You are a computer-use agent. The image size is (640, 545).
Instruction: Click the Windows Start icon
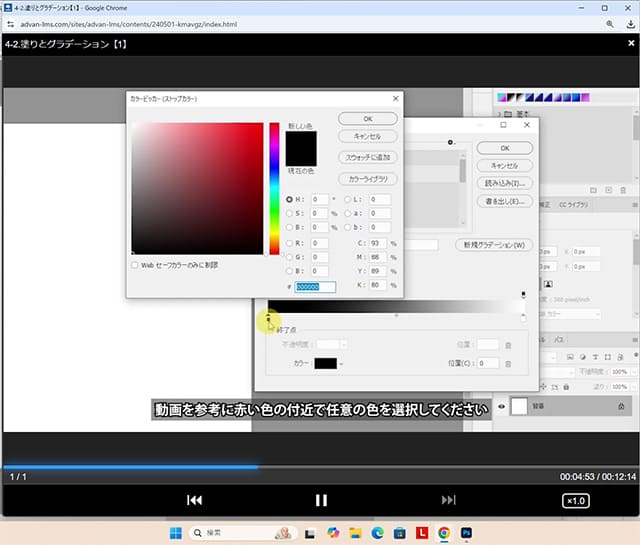click(177, 533)
